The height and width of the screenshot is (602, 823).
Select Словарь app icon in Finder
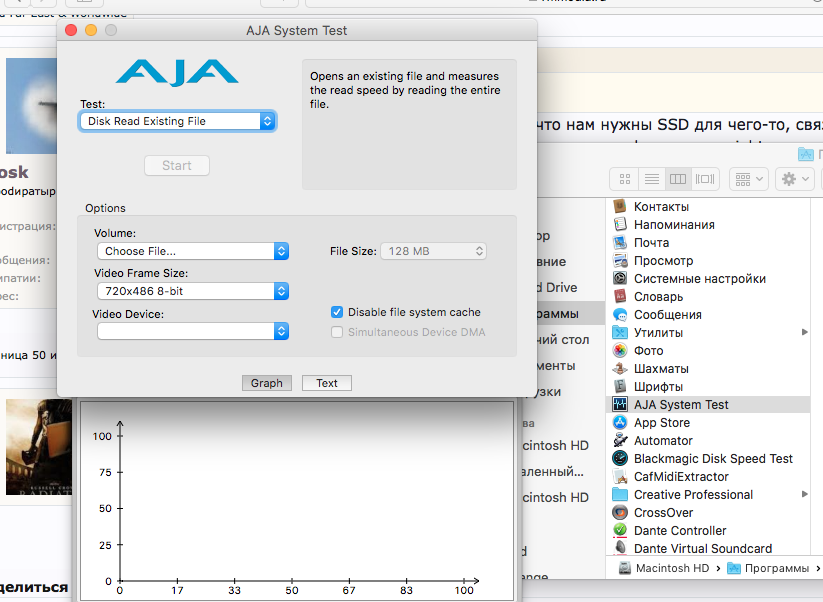pos(620,297)
